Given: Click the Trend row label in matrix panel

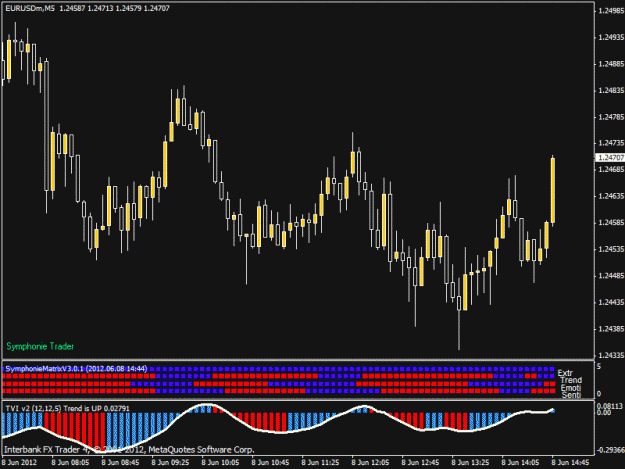Looking at the screenshot, I should [571, 380].
